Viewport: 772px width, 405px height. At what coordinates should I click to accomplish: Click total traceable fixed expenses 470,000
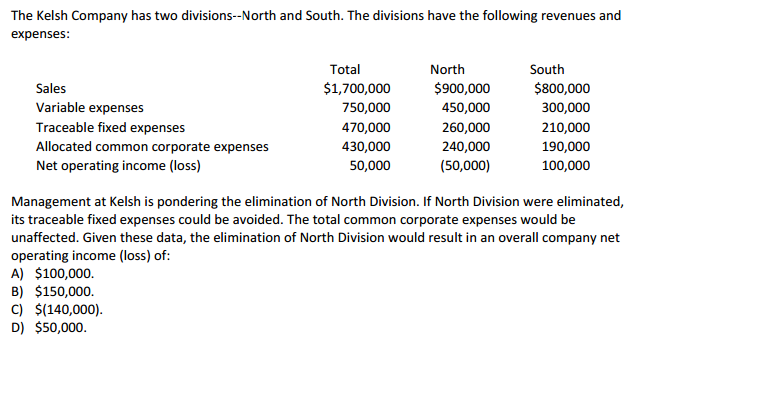[366, 127]
